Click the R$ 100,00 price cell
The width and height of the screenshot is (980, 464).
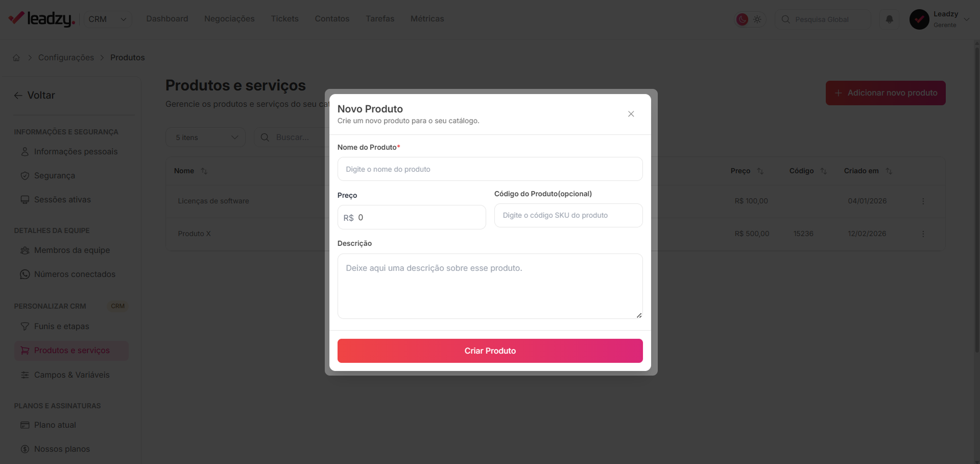[751, 201]
